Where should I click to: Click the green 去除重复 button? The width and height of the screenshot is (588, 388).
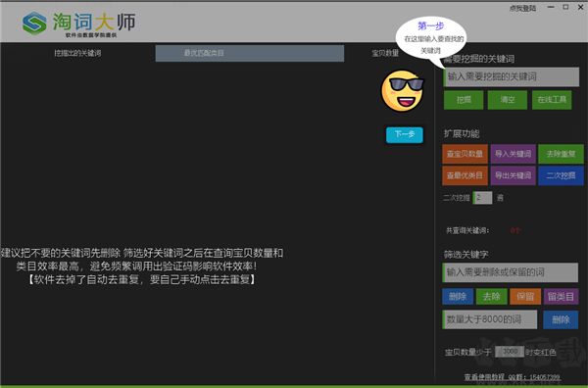pyautogui.click(x=561, y=154)
